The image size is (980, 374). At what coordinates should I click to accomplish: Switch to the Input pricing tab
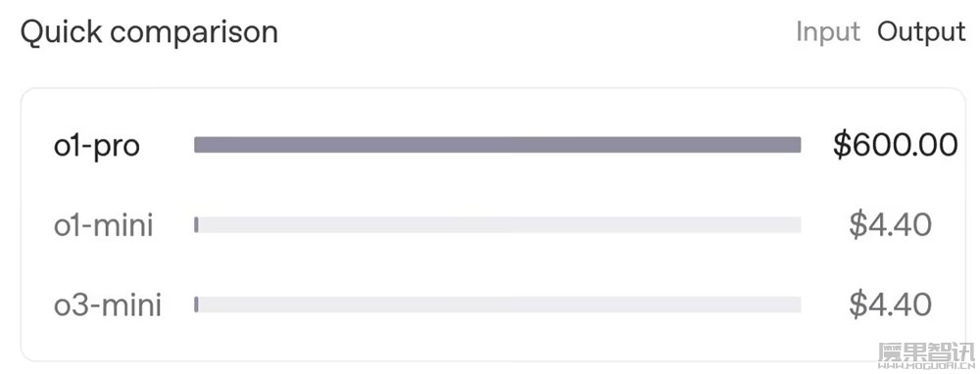pyautogui.click(x=828, y=32)
